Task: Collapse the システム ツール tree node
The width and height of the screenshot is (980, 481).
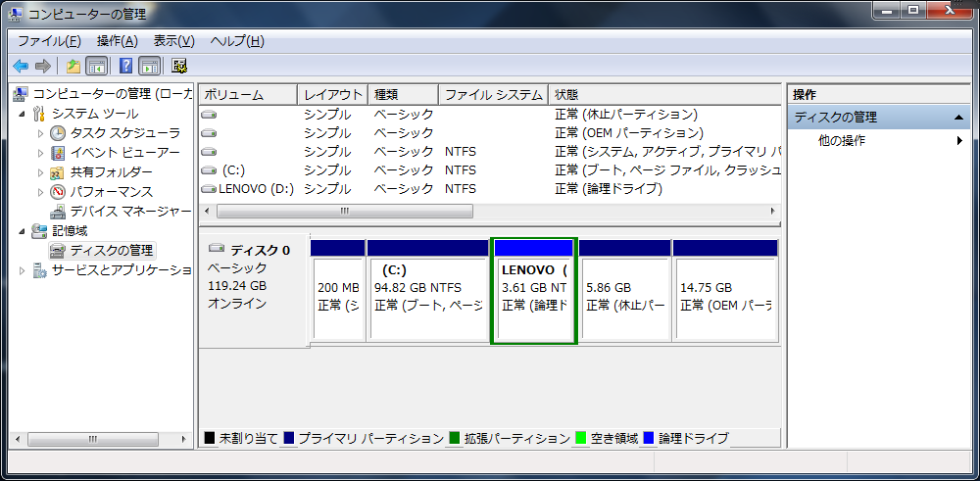Action: click(x=23, y=115)
